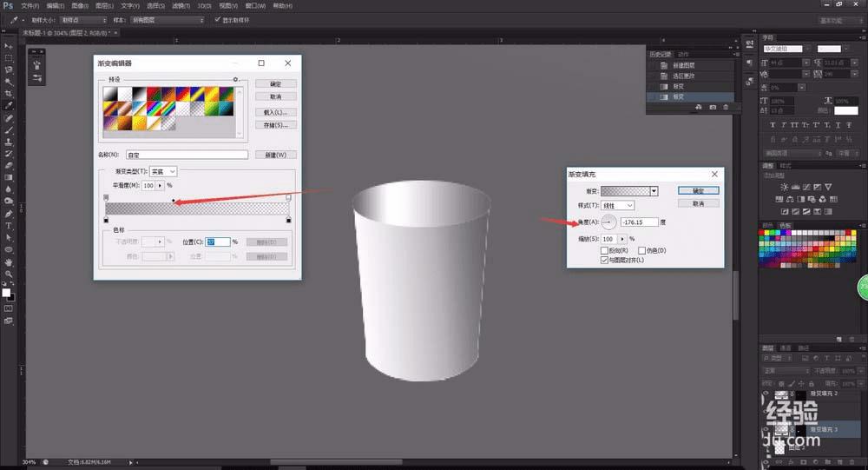The width and height of the screenshot is (868, 470).
Task: Click the 载入(L)... button in gradient editor
Action: coord(276,112)
